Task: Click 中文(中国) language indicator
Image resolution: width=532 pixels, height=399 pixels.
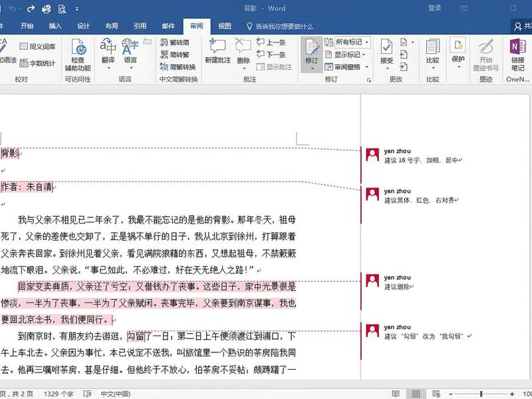Action: 115,394
